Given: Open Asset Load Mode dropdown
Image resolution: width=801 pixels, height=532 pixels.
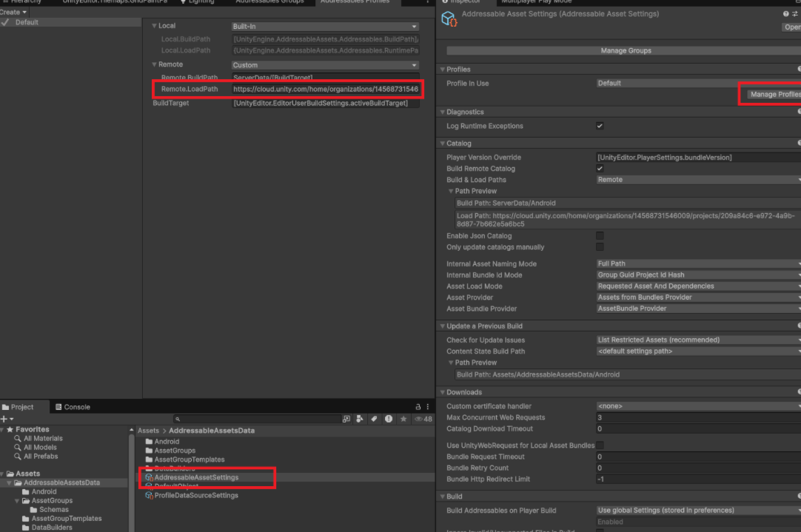Looking at the screenshot, I should coord(698,286).
